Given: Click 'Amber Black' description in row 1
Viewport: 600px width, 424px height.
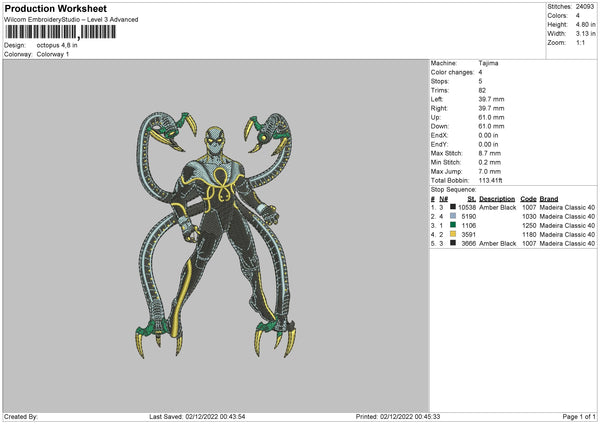Looking at the screenshot, I should pyautogui.click(x=497, y=207).
